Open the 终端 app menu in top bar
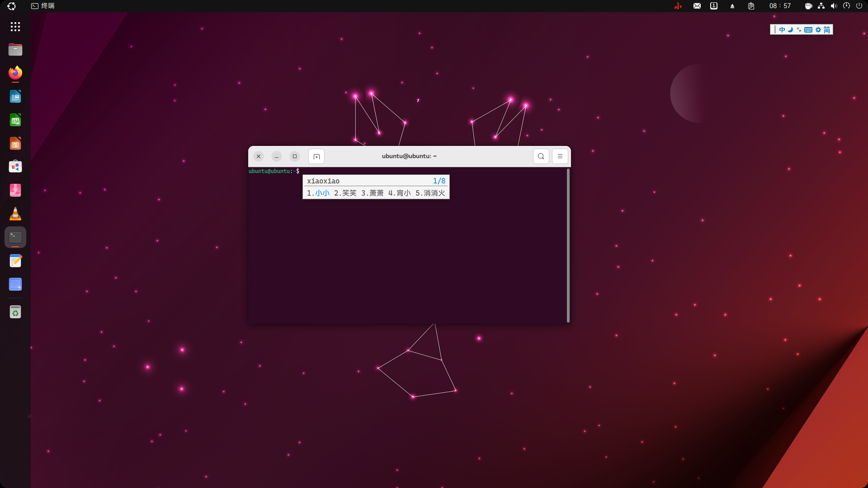 [43, 6]
